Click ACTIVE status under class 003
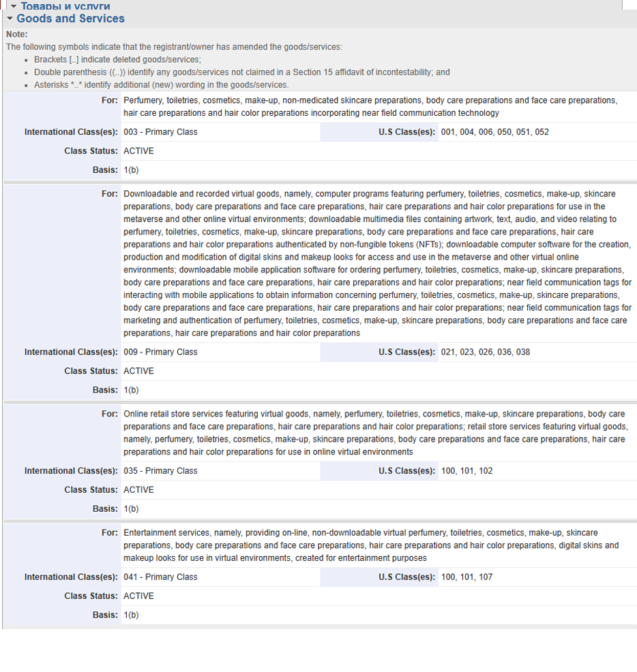The height and width of the screenshot is (672, 637). coord(138,151)
